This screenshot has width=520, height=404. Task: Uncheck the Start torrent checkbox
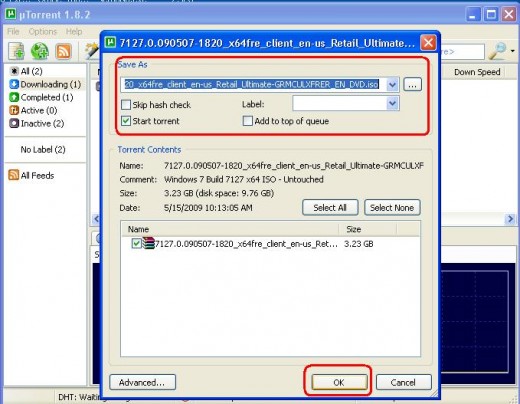pos(126,121)
